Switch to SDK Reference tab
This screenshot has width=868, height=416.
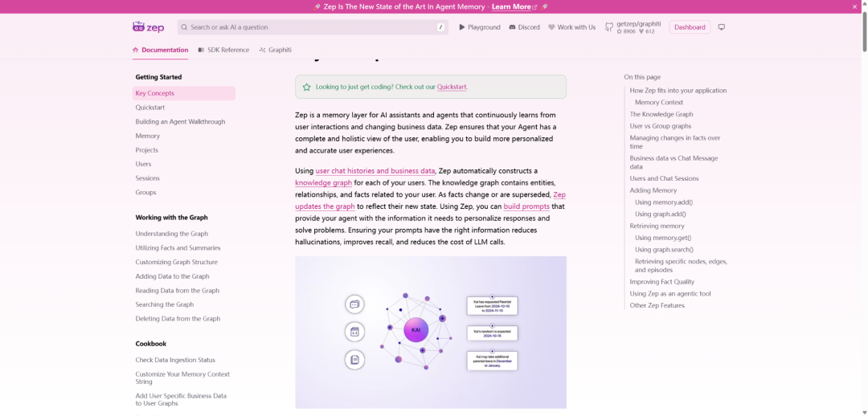point(223,50)
